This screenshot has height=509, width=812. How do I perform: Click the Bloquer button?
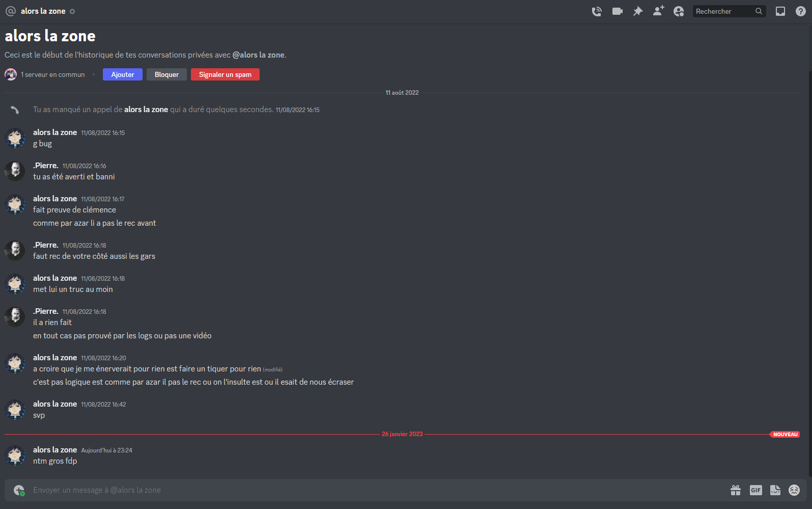(166, 74)
